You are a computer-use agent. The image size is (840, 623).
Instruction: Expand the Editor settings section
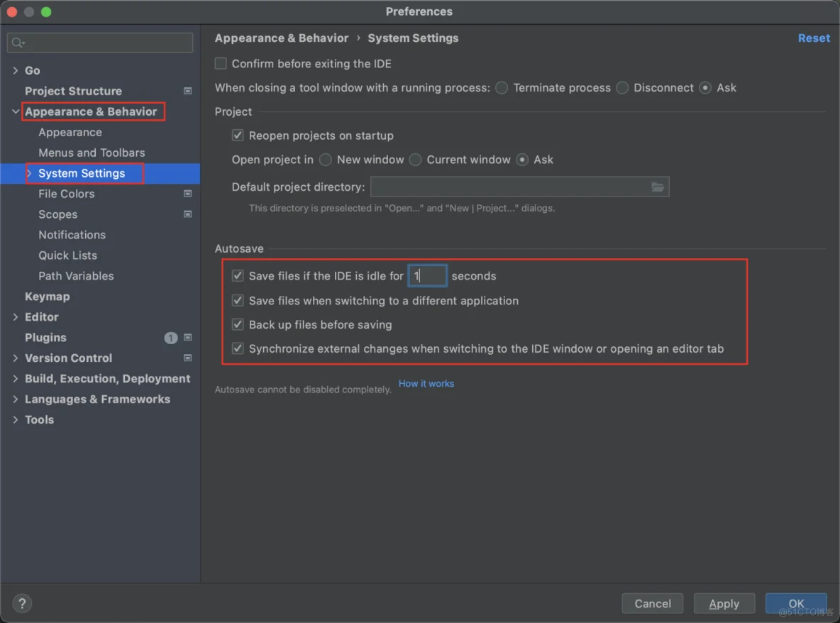(x=16, y=317)
